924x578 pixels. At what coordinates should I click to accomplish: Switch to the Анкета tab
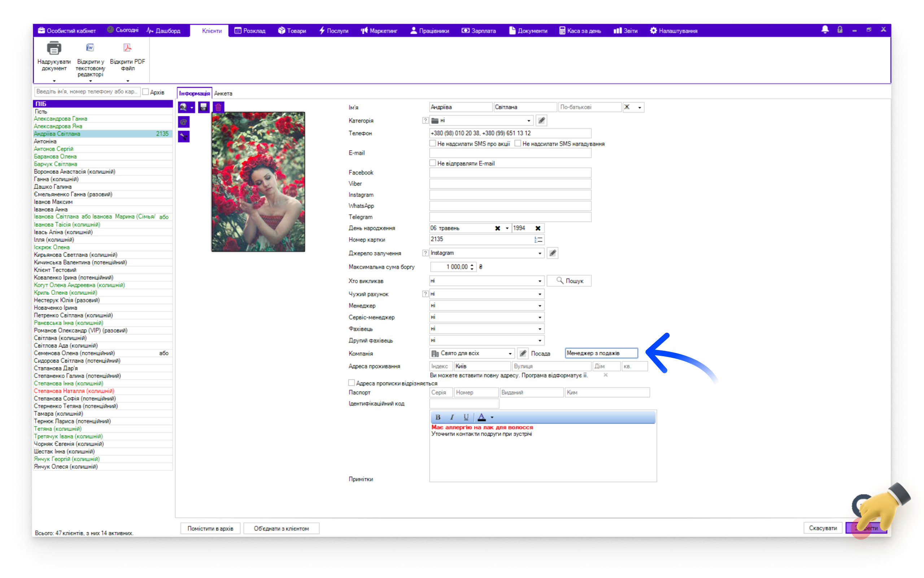coord(223,93)
